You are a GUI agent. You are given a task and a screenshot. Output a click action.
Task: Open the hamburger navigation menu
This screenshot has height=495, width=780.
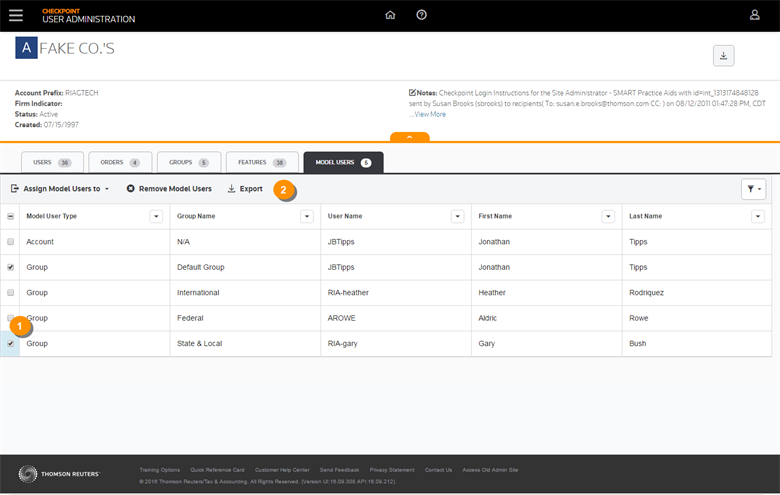pos(15,15)
